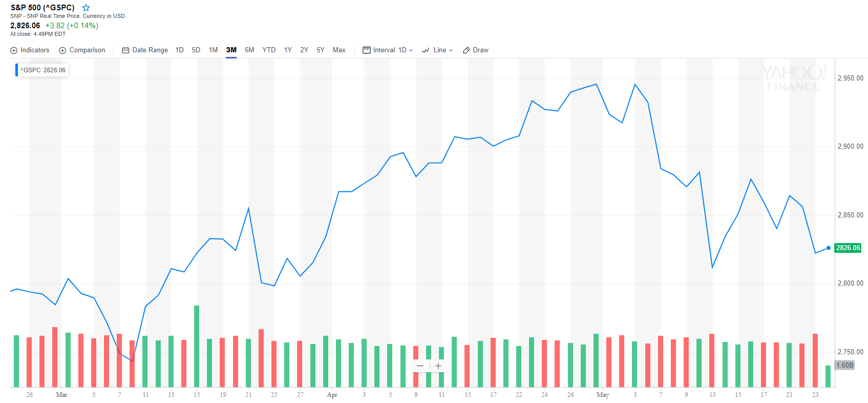Select the YTD time range
The height and width of the screenshot is (403, 868).
point(268,50)
